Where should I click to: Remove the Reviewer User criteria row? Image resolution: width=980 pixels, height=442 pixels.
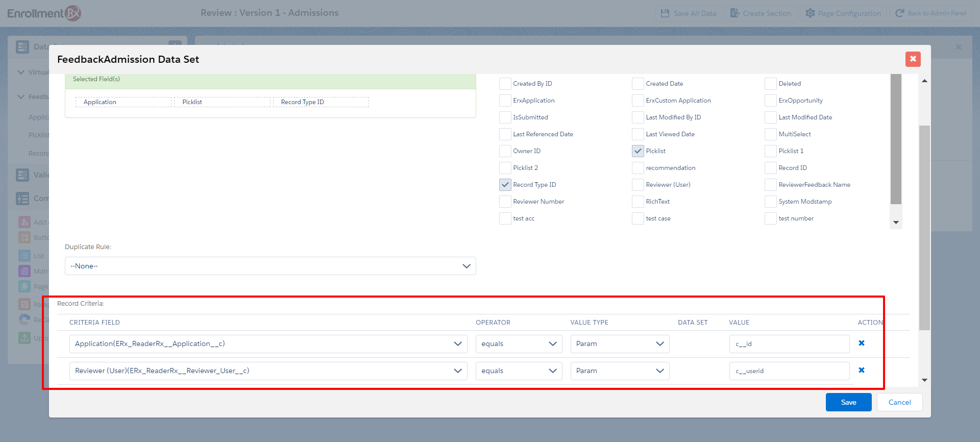pos(862,371)
